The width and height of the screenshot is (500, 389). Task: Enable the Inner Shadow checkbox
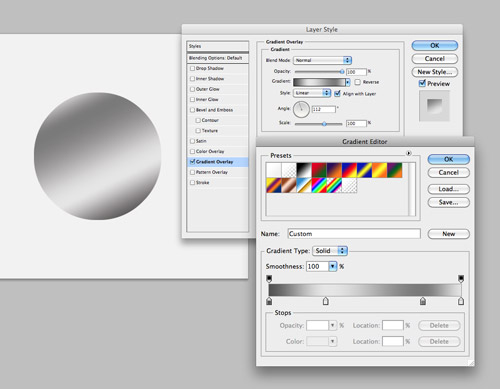click(x=192, y=79)
